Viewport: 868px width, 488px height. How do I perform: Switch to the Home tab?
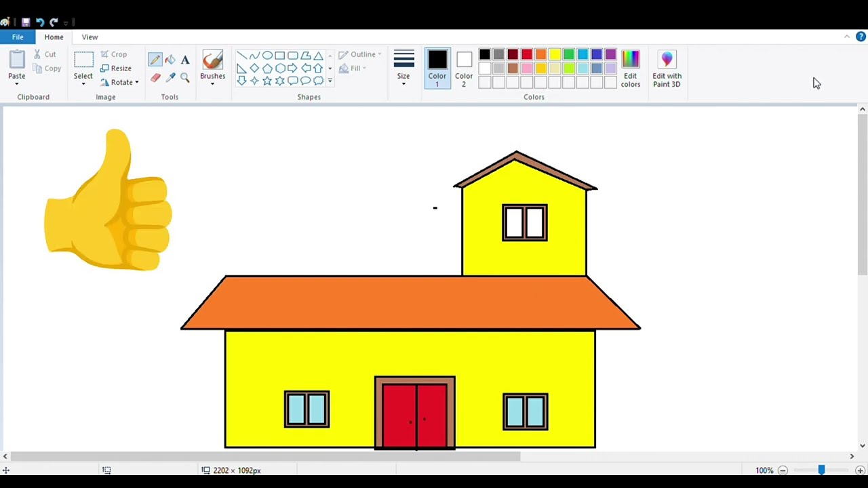pyautogui.click(x=54, y=37)
